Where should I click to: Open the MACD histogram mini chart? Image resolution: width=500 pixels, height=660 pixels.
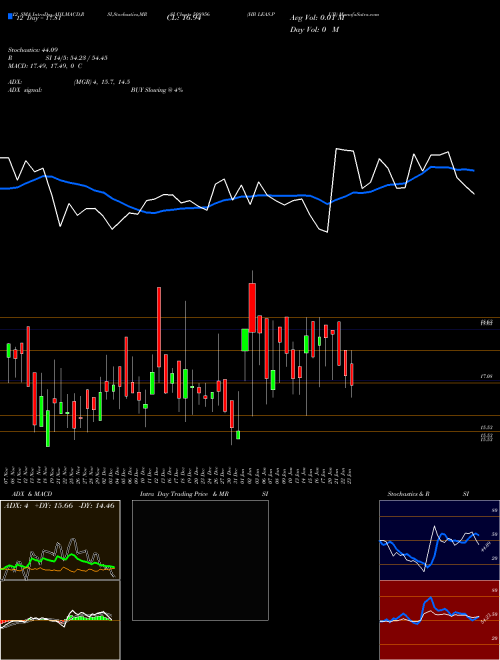pos(61,620)
